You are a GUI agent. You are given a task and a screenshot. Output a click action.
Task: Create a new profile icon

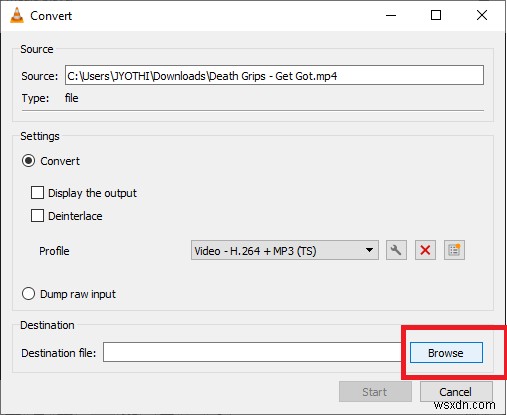pos(454,250)
